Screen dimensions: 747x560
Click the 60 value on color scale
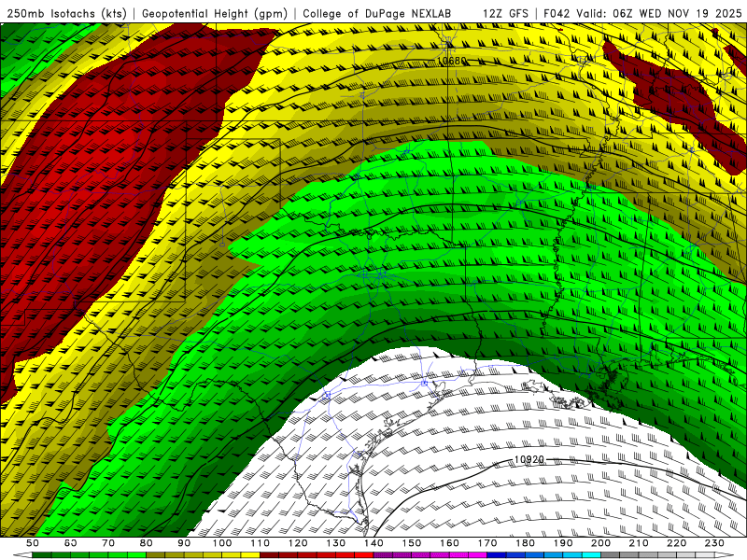71,543
